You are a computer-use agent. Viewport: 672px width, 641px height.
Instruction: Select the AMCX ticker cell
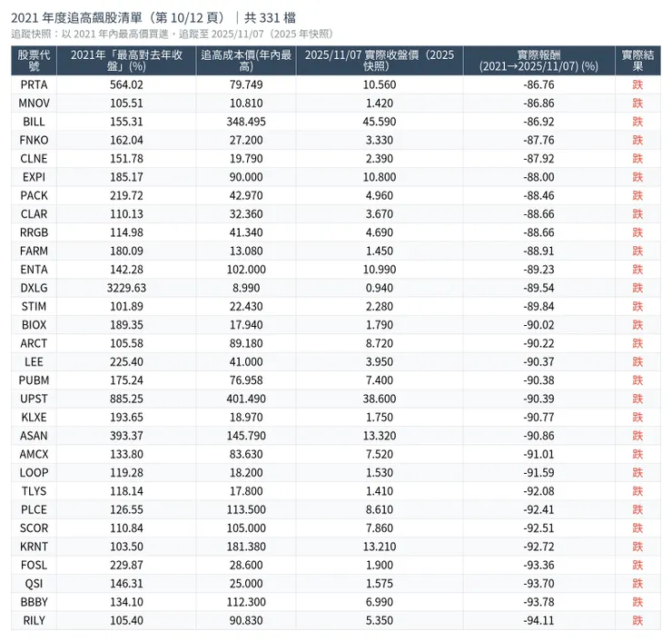34,454
